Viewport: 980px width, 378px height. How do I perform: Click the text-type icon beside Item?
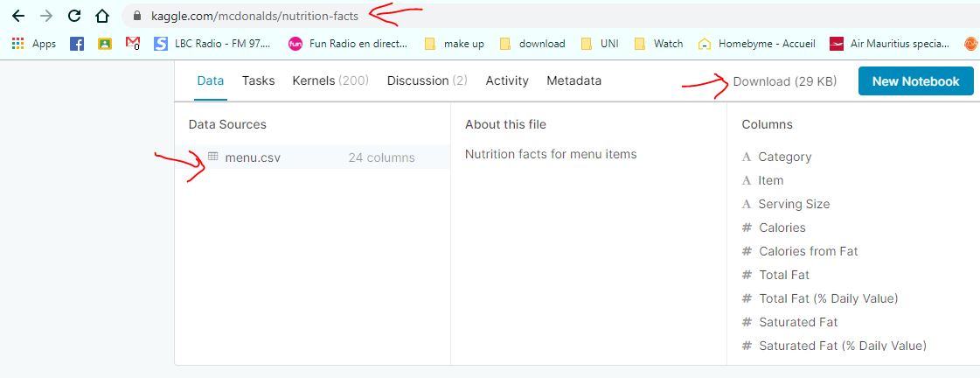(x=747, y=181)
